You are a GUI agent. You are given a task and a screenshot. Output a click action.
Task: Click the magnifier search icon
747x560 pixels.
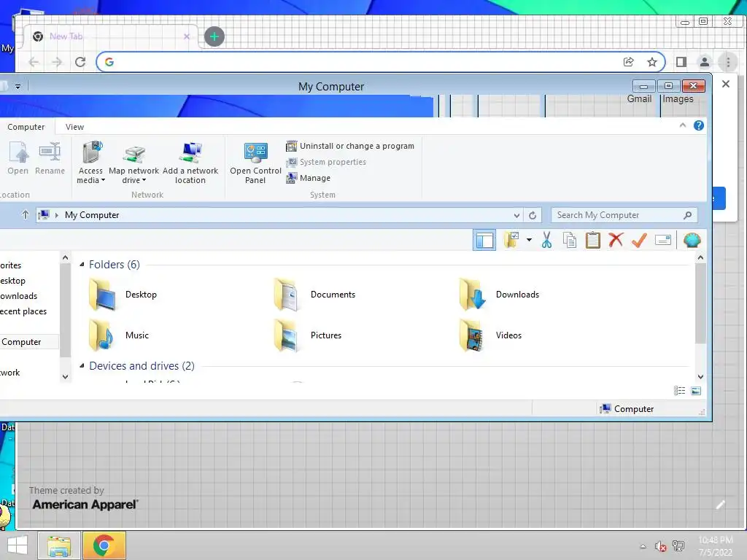687,215
